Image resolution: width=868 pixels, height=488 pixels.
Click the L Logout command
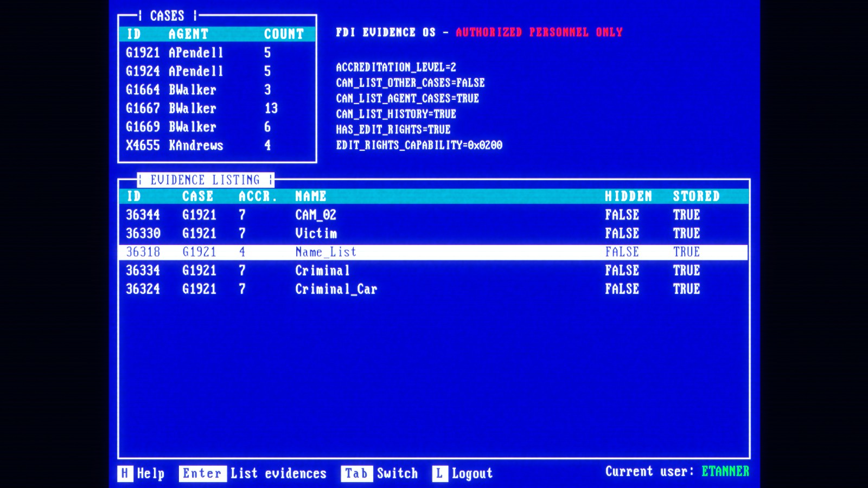pos(463,473)
